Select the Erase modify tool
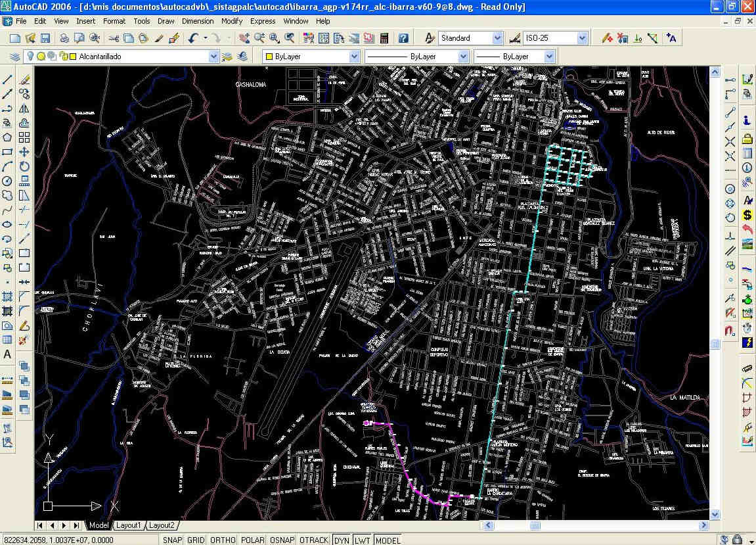 pyautogui.click(x=24, y=80)
